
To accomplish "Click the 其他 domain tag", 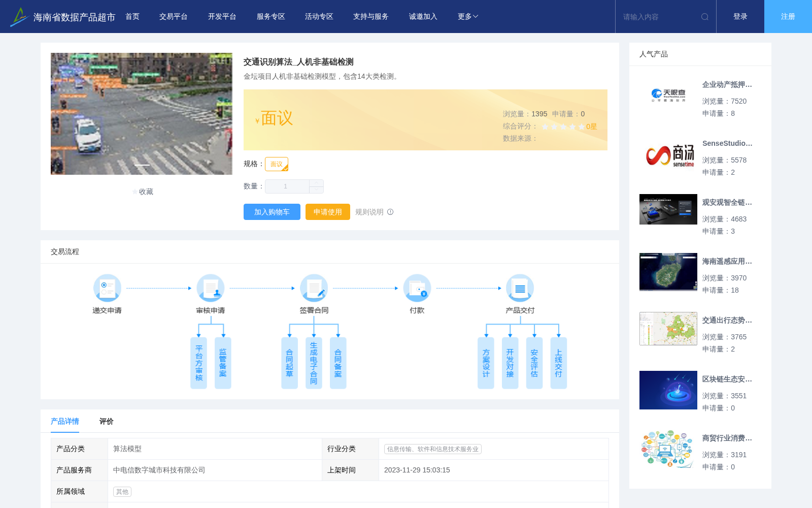I will point(122,492).
